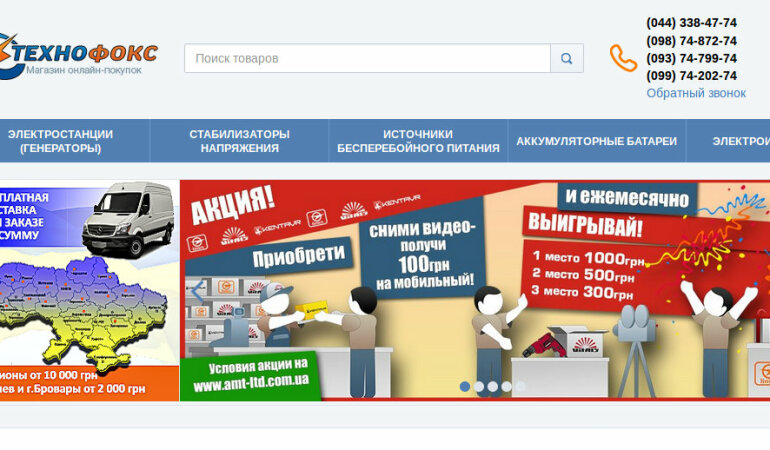Image resolution: width=770 pixels, height=450 pixels.
Task: Click the red 'Акция!' promo slide
Action: (x=475, y=290)
